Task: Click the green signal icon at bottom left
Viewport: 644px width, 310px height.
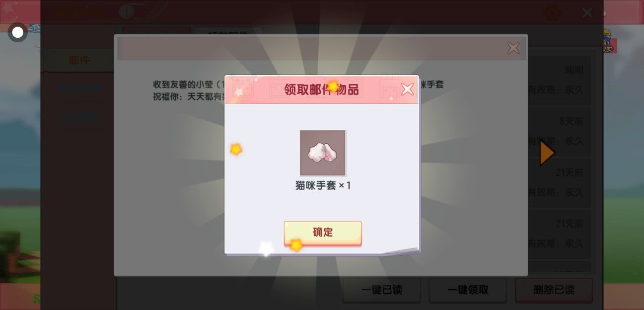Action: 37,299
